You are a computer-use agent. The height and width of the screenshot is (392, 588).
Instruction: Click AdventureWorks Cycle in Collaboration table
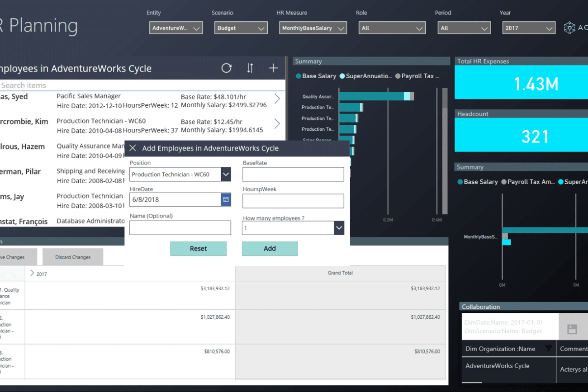pyautogui.click(x=497, y=366)
